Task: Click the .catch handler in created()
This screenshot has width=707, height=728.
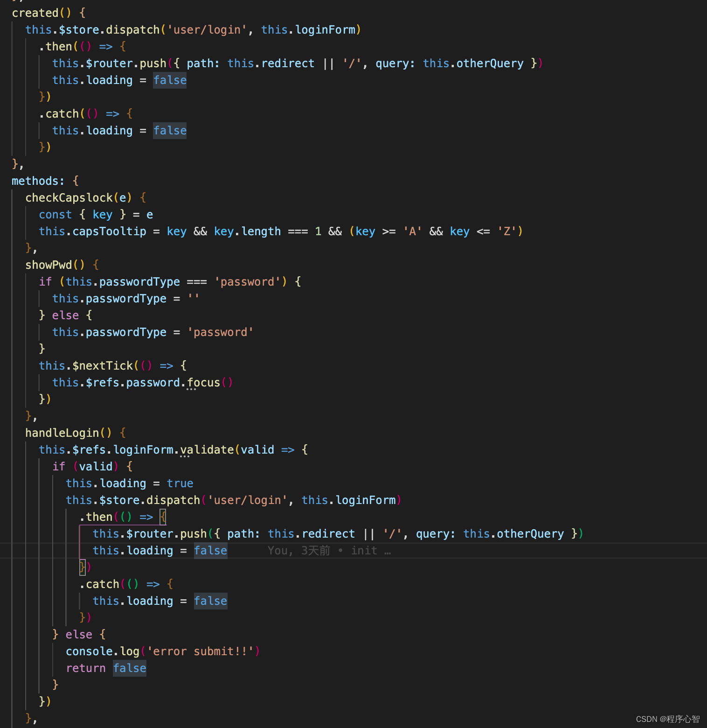Action: (59, 113)
